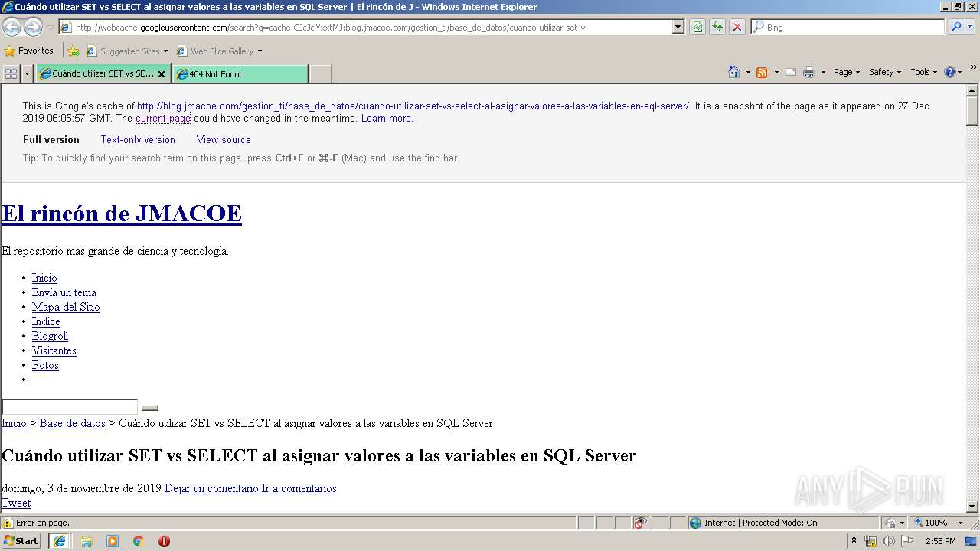Open Base de datos breadcrumb link
The height and width of the screenshot is (551, 980).
(73, 423)
